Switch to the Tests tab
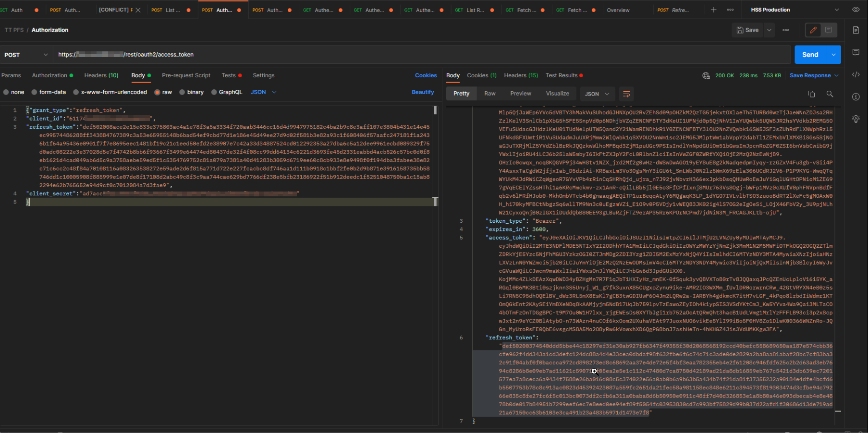The height and width of the screenshot is (433, 868). coord(228,75)
